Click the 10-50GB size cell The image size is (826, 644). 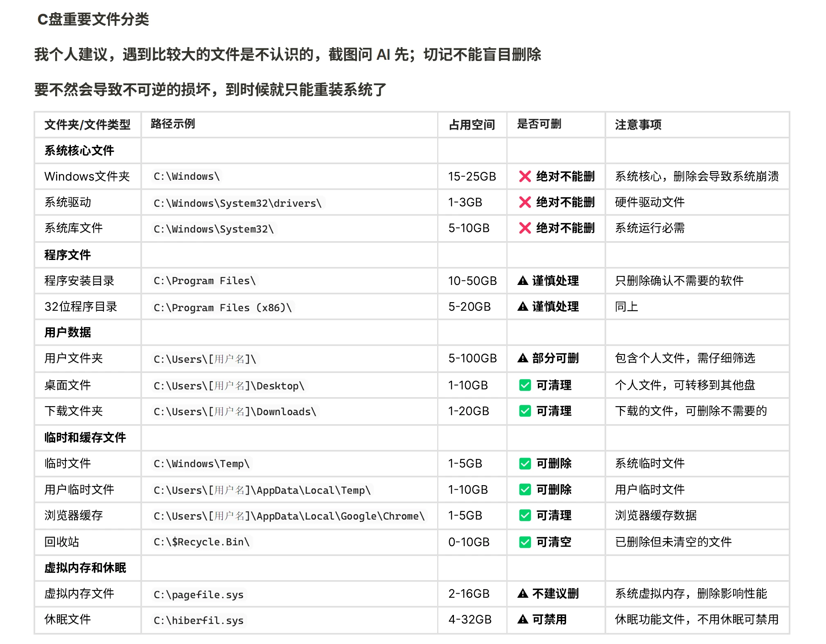pos(472,280)
